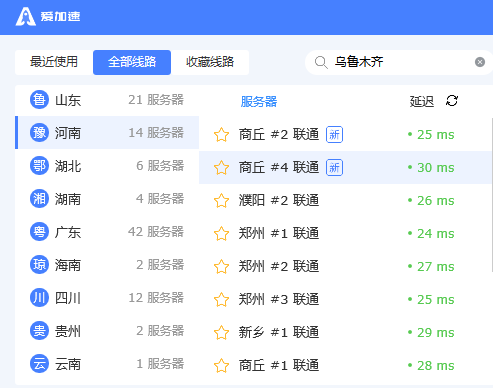
Task: Choose server 商丘 #4 联通
Action: (279, 168)
